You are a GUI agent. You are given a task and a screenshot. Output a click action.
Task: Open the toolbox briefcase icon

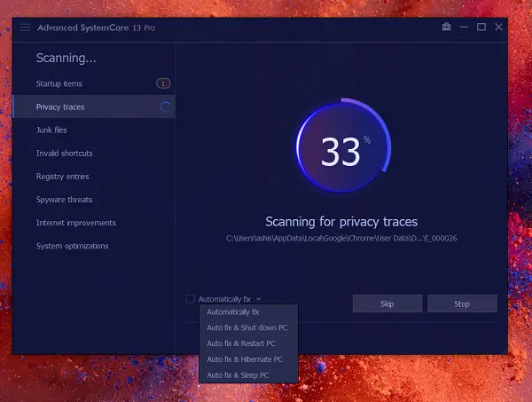click(x=447, y=27)
